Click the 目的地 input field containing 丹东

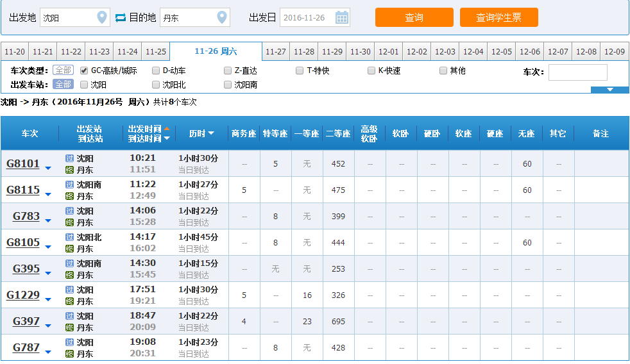[195, 18]
